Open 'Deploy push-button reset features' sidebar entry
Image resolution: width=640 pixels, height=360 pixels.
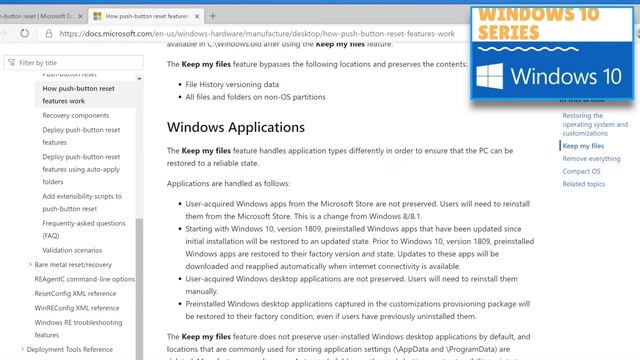[81, 136]
